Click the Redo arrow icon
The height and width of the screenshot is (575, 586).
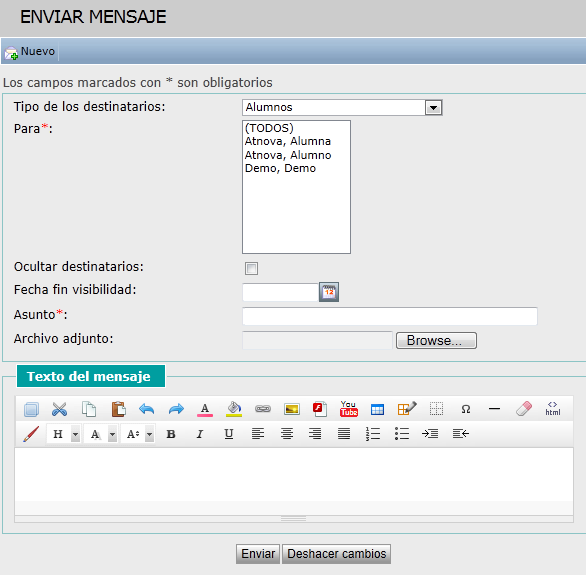tap(176, 409)
